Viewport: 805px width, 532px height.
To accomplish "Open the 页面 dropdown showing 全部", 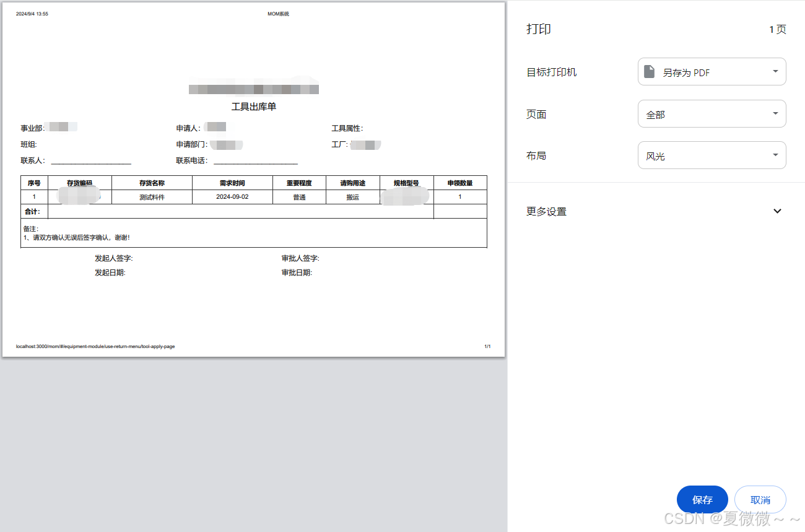I will coord(711,114).
